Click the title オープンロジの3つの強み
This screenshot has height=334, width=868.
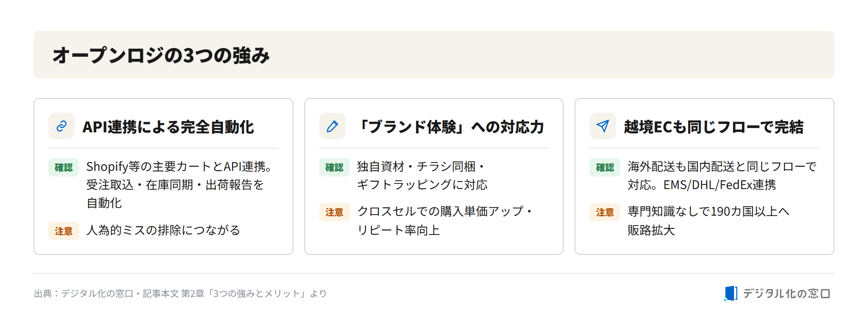point(161,55)
